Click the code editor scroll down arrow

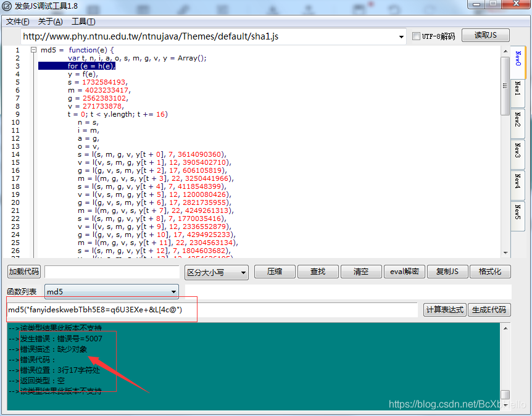pyautogui.click(x=505, y=253)
